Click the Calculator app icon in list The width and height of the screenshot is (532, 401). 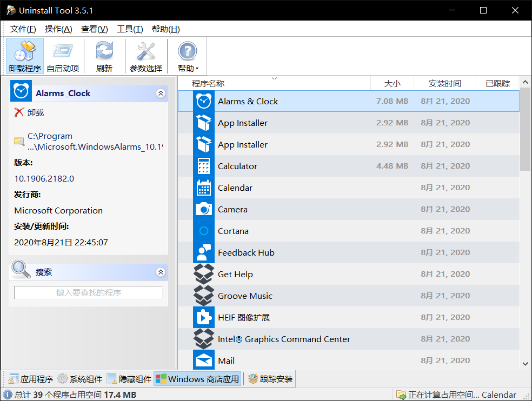tap(204, 166)
